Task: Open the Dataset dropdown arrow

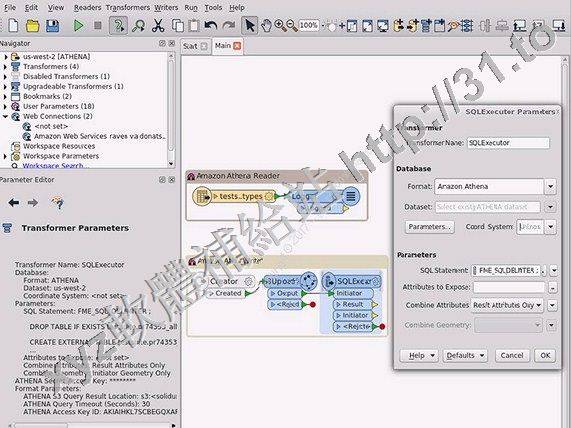Action: click(x=550, y=207)
